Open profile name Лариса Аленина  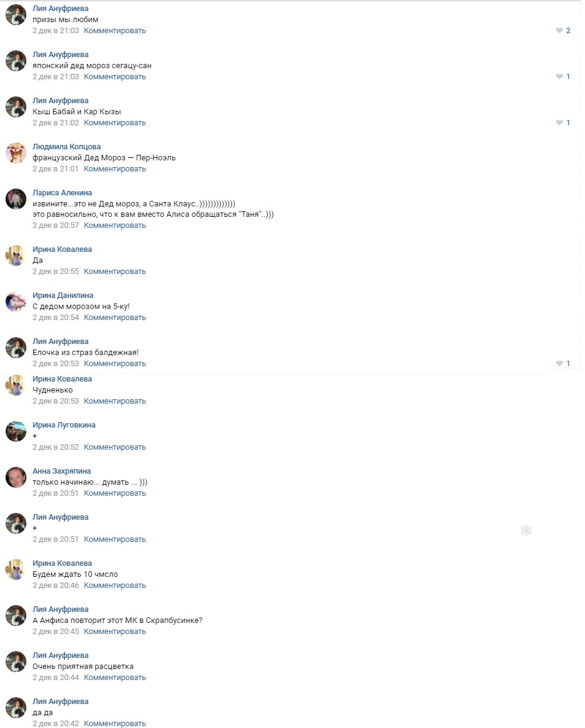[x=62, y=193]
